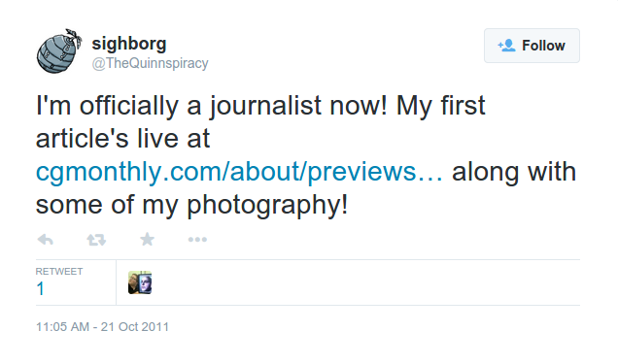Click the '21 Oct 2011' date text

tap(135, 326)
